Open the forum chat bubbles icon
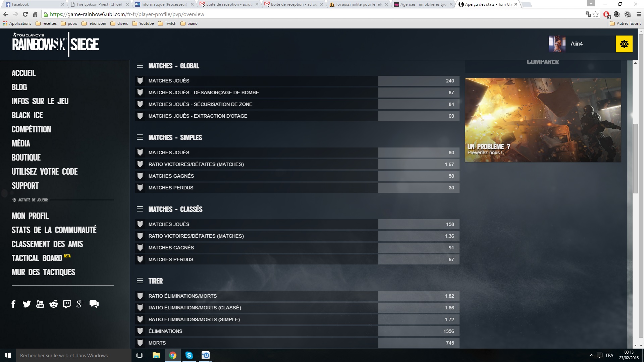The width and height of the screenshot is (644, 362). 94,304
